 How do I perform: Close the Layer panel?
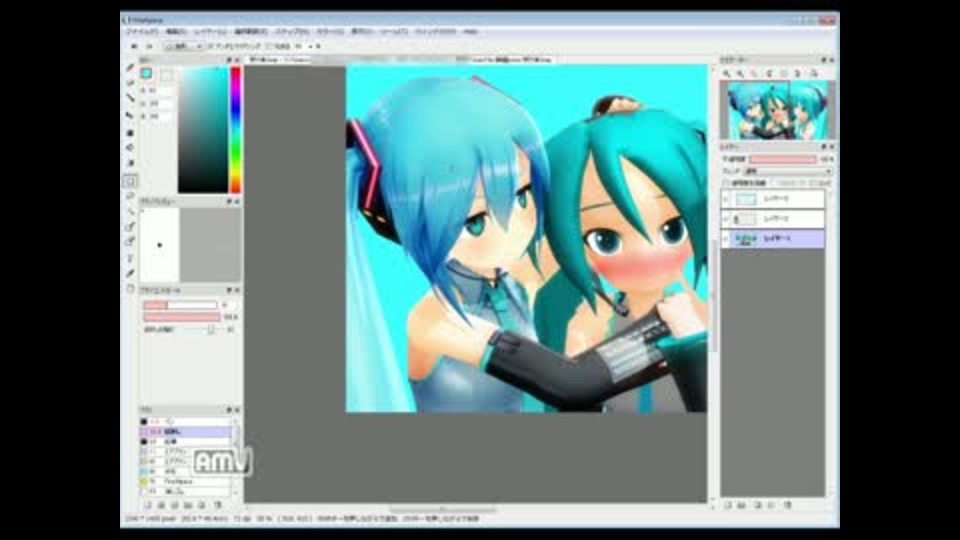pyautogui.click(x=831, y=147)
